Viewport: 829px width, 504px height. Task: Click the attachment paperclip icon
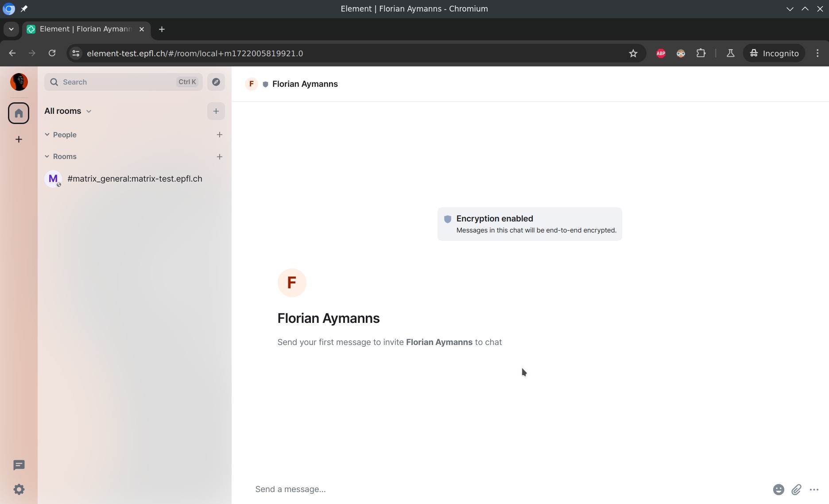point(796,489)
